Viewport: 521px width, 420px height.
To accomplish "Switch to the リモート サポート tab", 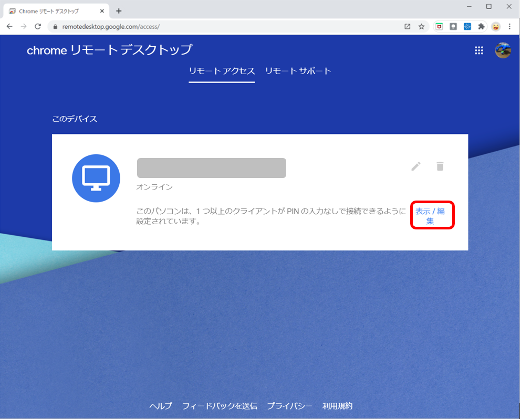I will (x=298, y=71).
